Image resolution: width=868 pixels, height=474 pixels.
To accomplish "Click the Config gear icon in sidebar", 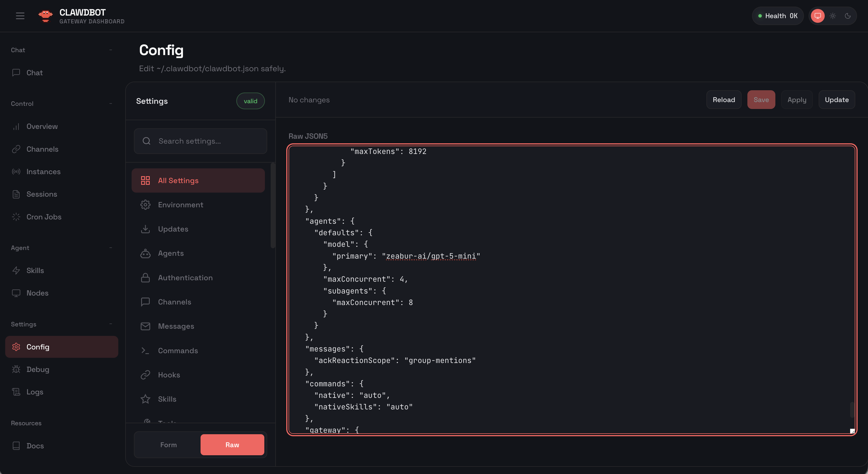I will pos(16,347).
